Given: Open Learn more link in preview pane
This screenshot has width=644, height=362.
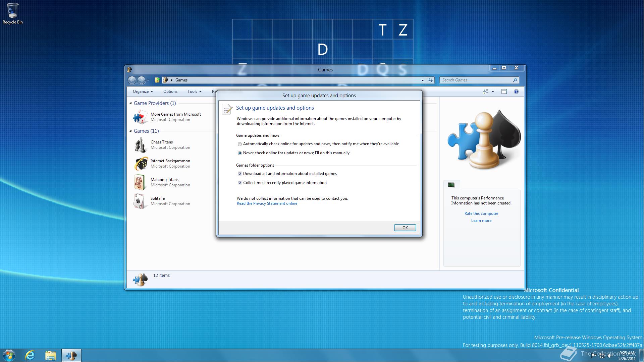Looking at the screenshot, I should [x=481, y=221].
